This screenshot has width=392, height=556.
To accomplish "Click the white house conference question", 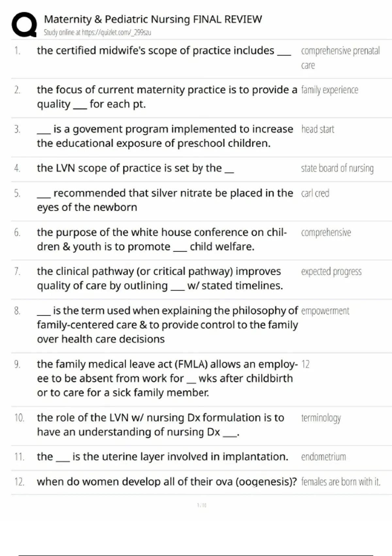I will [x=162, y=239].
